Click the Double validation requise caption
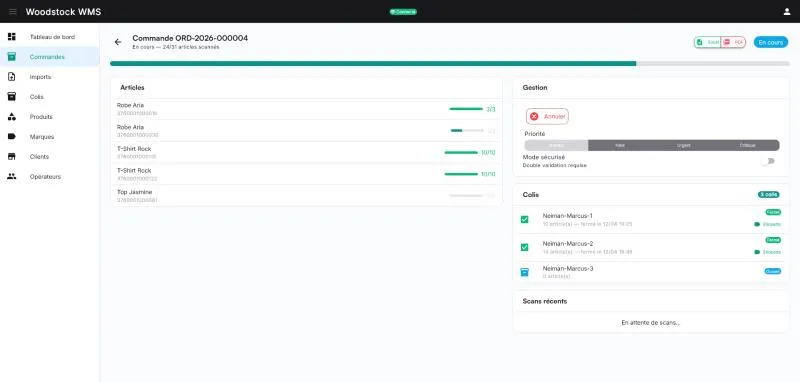This screenshot has height=382, width=800. point(555,166)
